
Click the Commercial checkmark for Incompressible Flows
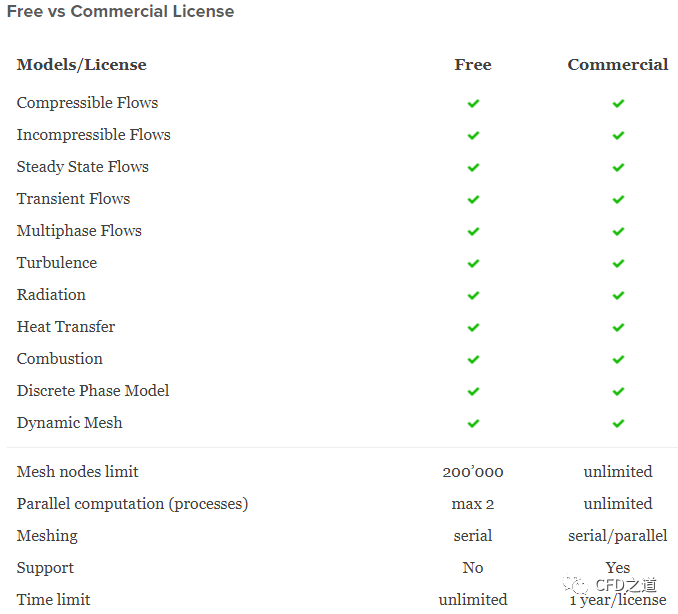618,135
